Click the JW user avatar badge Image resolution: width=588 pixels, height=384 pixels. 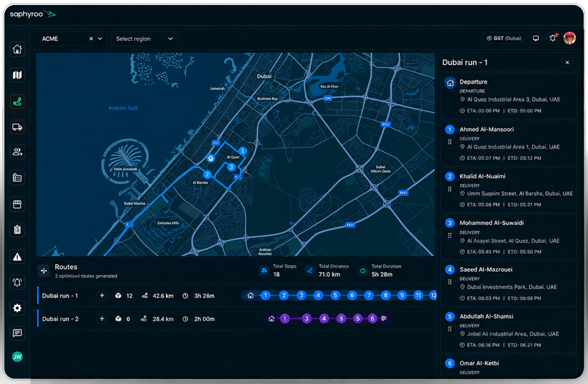pyautogui.click(x=17, y=357)
